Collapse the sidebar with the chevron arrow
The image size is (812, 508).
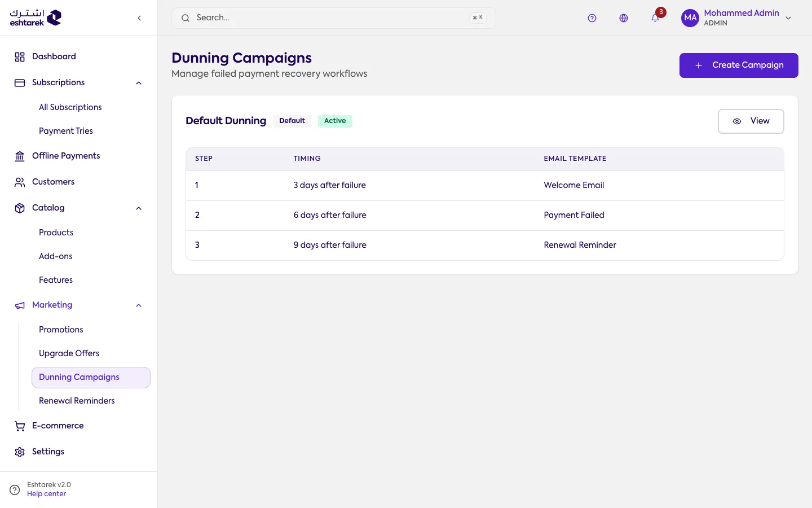click(x=139, y=18)
